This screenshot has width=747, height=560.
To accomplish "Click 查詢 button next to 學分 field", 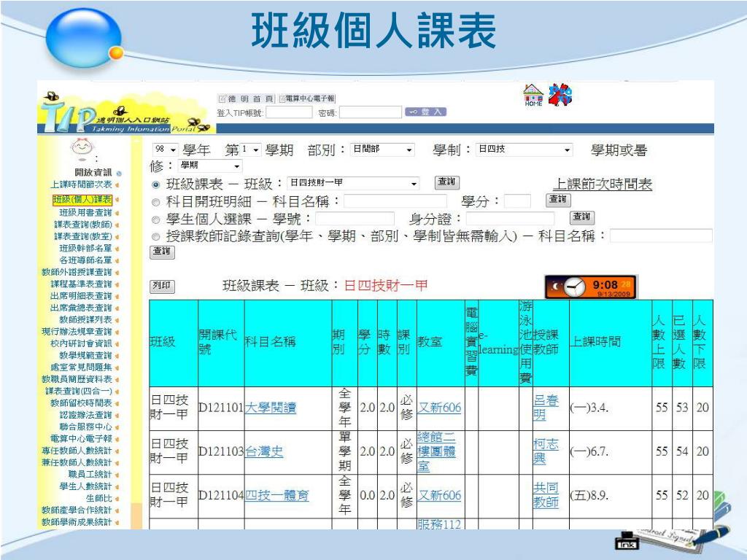I will 558,200.
